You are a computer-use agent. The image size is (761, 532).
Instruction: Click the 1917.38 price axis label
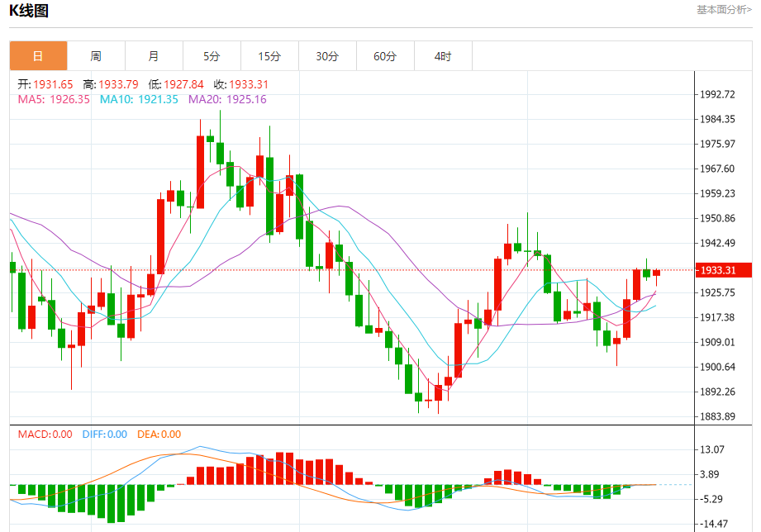717,317
